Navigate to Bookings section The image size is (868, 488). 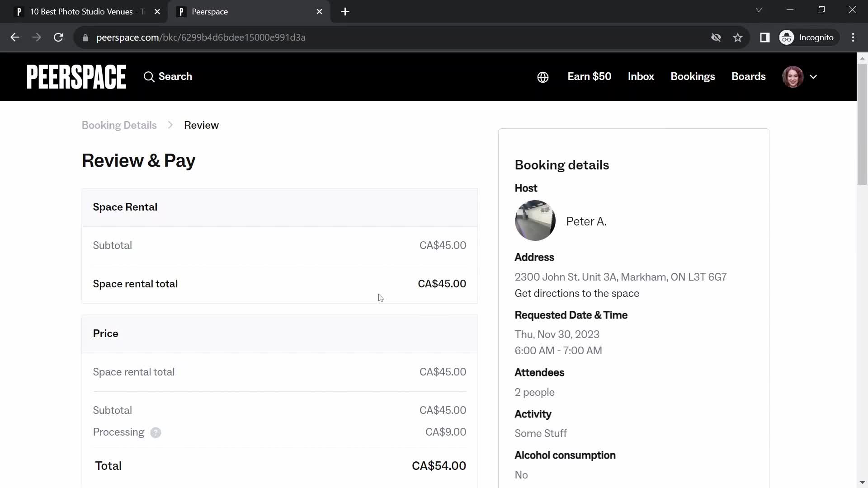point(693,76)
